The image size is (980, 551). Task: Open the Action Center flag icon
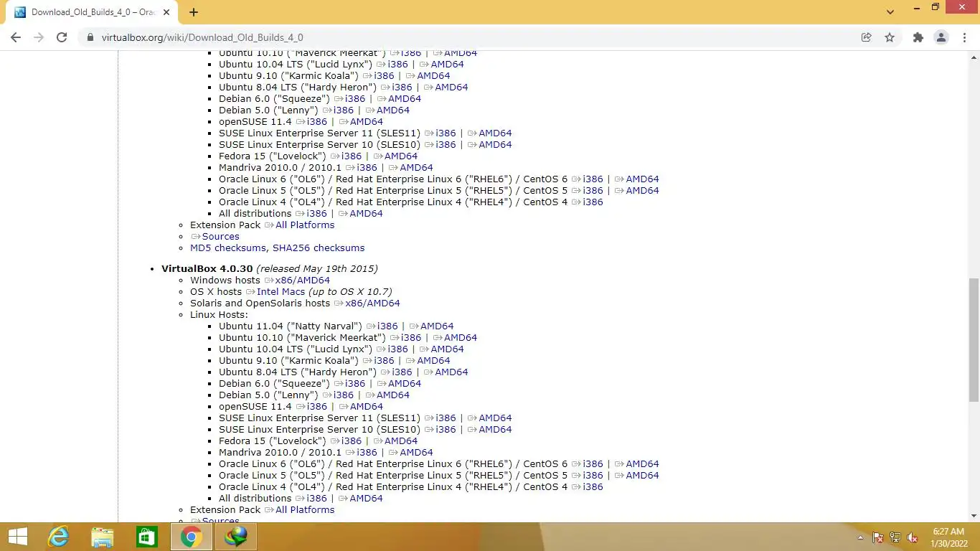click(x=877, y=537)
